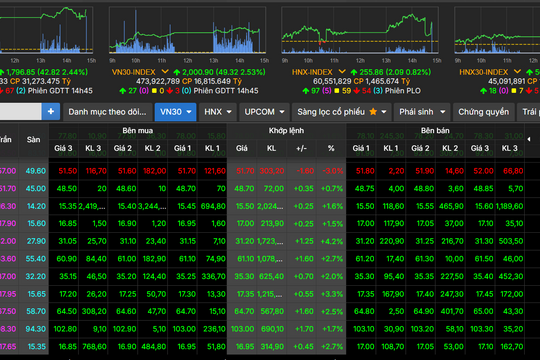Image resolution: width=540 pixels, height=360 pixels.
Task: Click the green up arrow beside 97 under HNX-INDEX
Action: 305,91
